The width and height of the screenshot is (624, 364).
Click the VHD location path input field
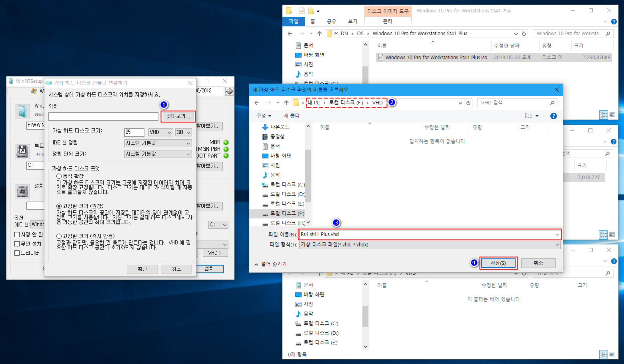[103, 116]
